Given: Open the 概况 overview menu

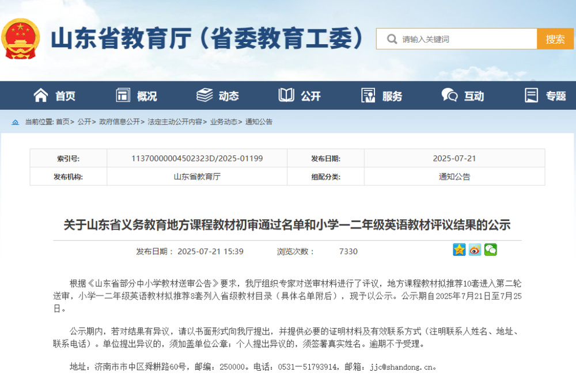Looking at the screenshot, I should point(137,96).
